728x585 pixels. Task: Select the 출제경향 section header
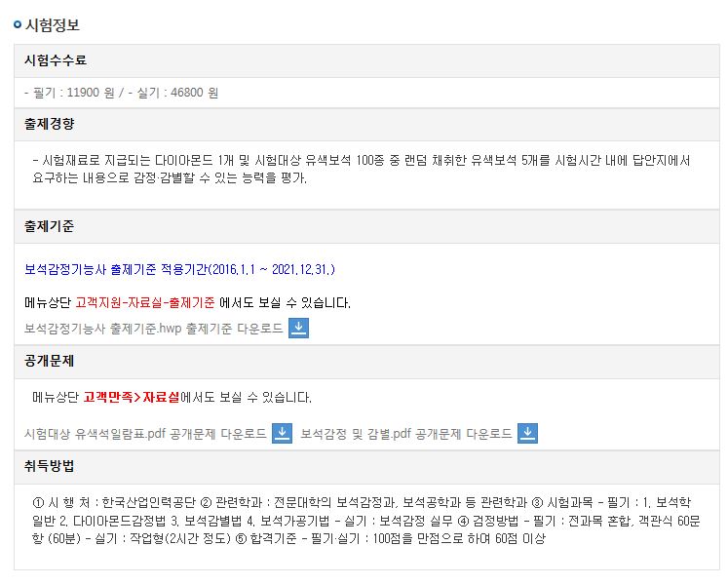[x=366, y=125]
